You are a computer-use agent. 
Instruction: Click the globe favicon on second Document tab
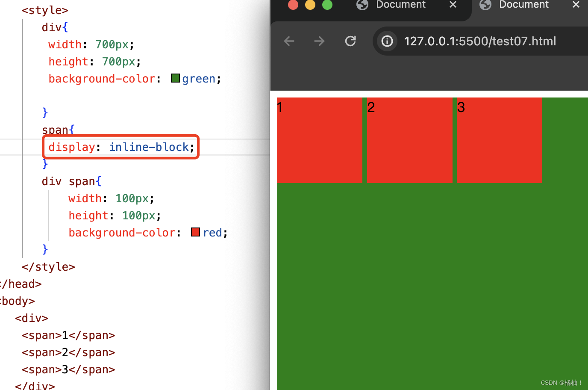tap(485, 4)
